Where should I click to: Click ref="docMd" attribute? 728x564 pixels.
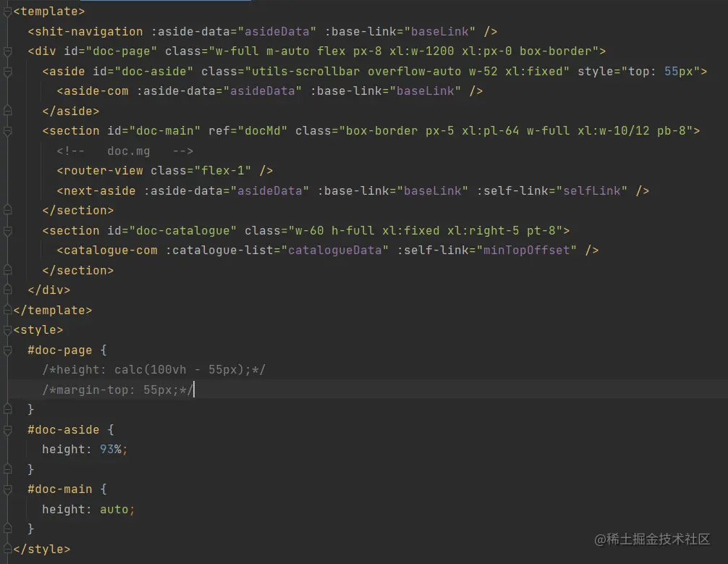(248, 131)
